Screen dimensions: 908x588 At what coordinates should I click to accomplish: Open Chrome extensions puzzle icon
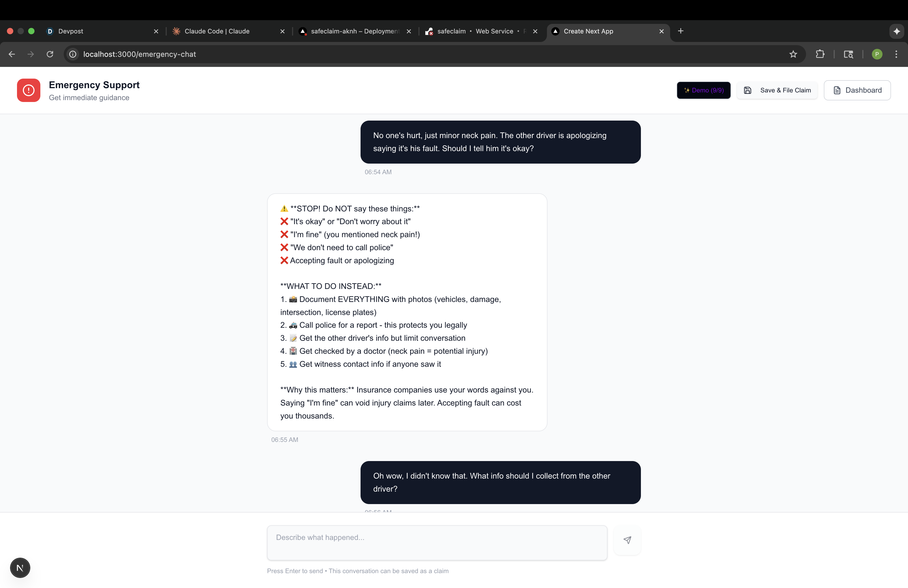(x=820, y=54)
